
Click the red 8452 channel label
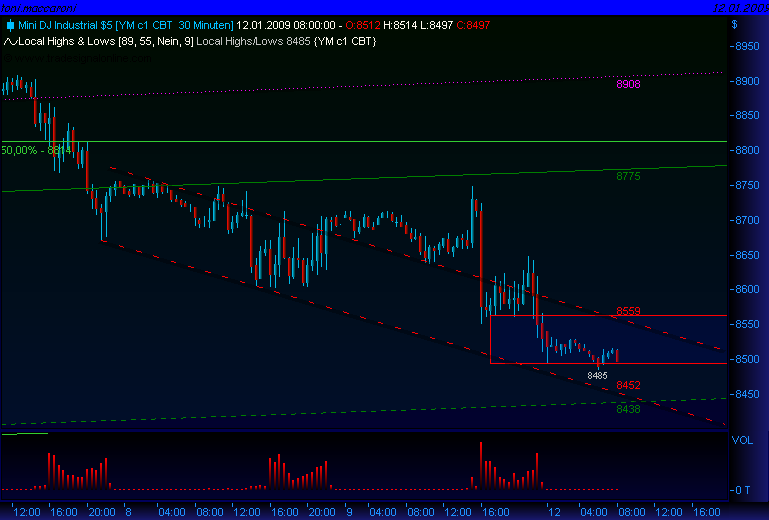tap(628, 385)
